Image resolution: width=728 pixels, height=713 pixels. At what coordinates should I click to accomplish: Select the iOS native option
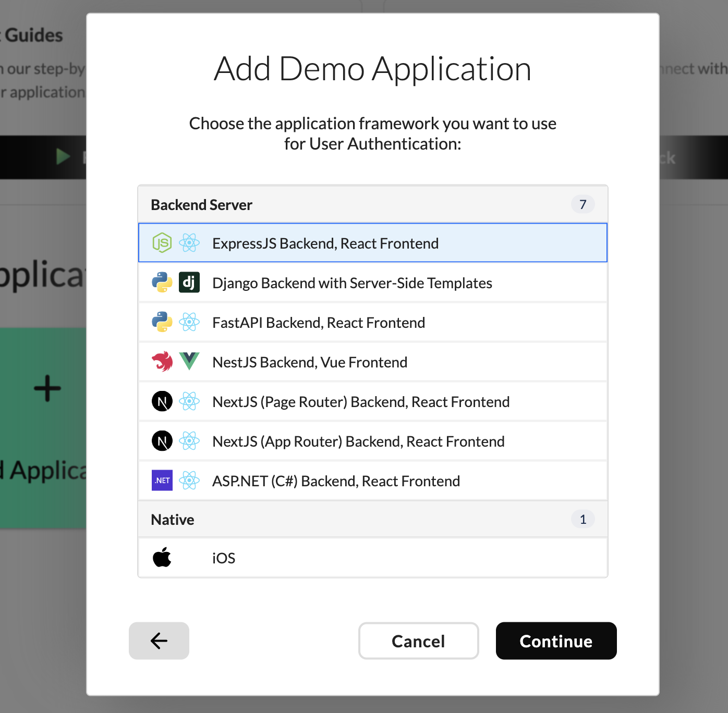coord(373,558)
